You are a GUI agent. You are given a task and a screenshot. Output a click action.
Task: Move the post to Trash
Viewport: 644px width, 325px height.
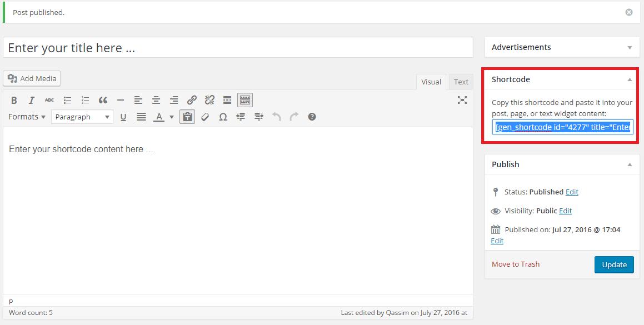tap(516, 264)
